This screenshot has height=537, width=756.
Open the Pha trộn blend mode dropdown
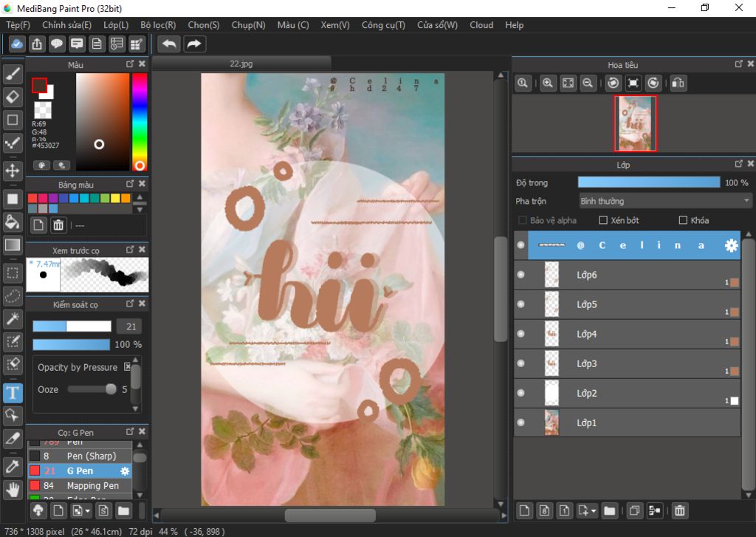pos(664,201)
